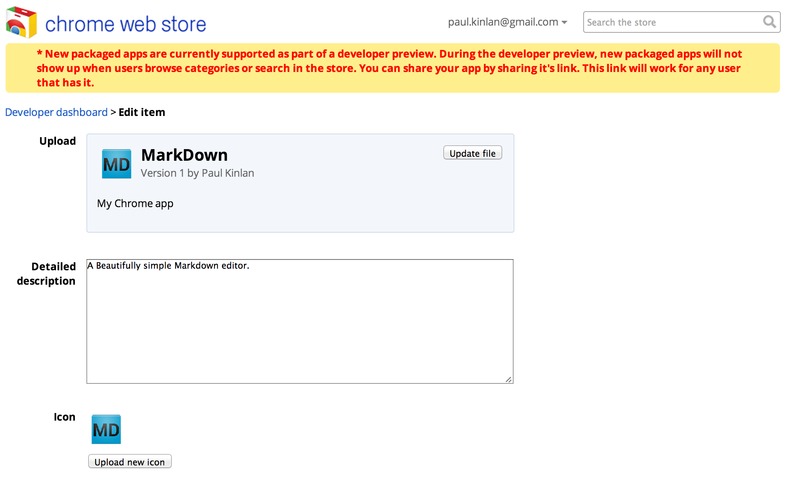Viewport: 788px width, 491px height.
Task: Click the developer preview warning banner text
Action: [x=389, y=68]
